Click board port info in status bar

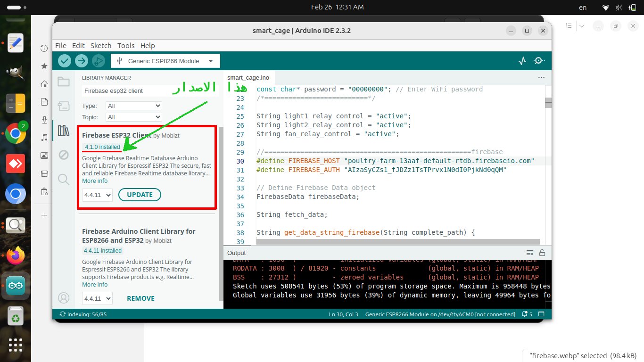click(440, 314)
